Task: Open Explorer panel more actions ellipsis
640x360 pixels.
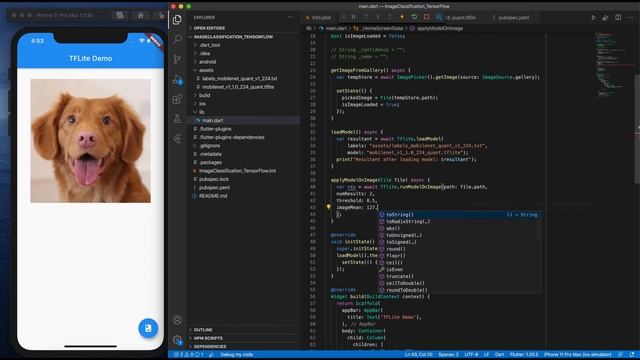Action: [291, 17]
